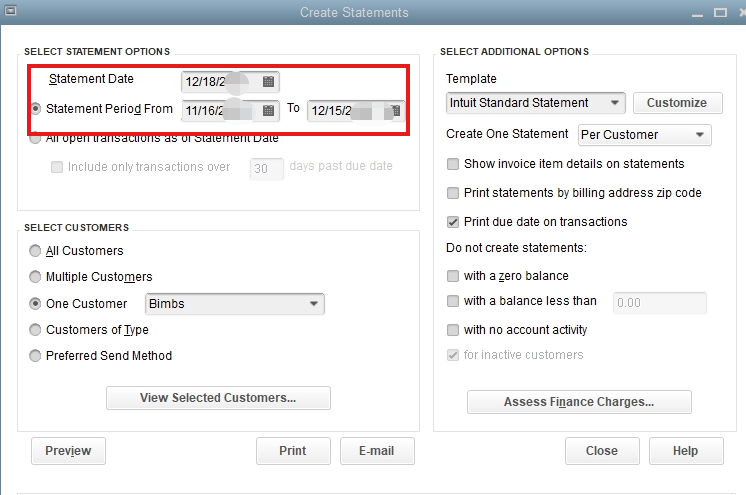Click the balance less than amount field

point(659,302)
